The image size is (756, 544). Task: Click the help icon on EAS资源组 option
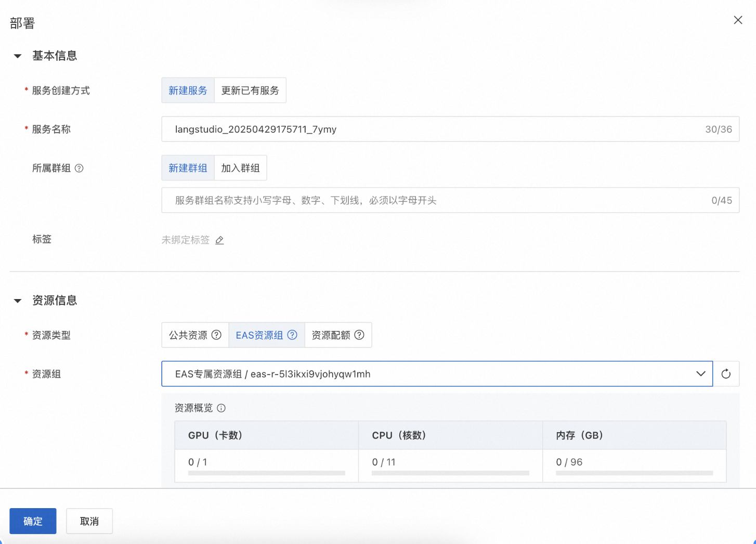coord(292,335)
